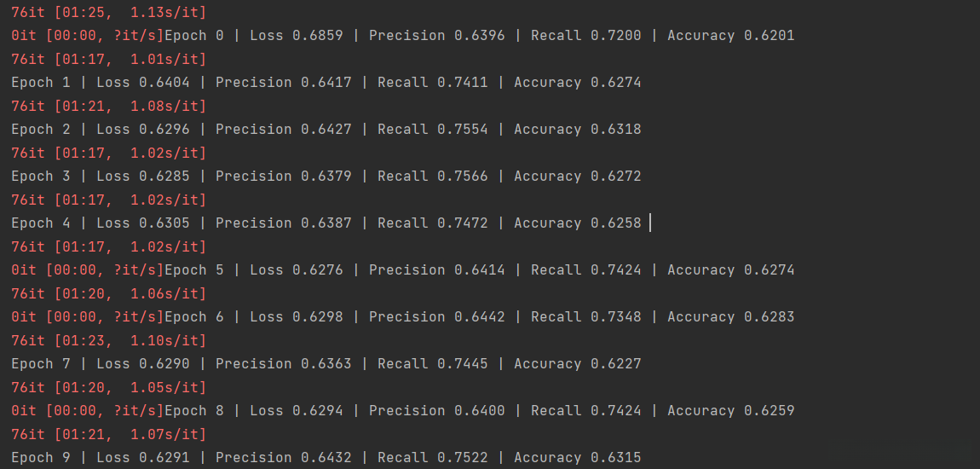Click the progress line showing 1.08s/it
Image resolution: width=980 pixels, height=469 pixels.
108,107
